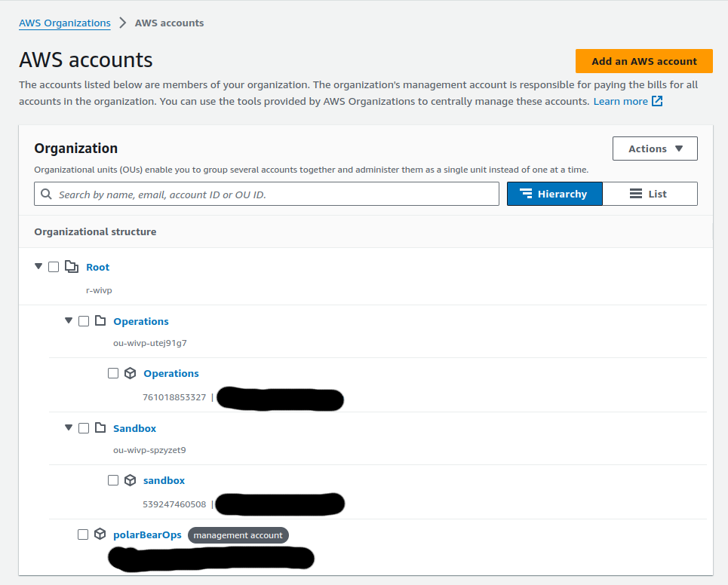The width and height of the screenshot is (728, 585).
Task: Click the AWS accounts breadcrumb text
Action: pyautogui.click(x=169, y=23)
